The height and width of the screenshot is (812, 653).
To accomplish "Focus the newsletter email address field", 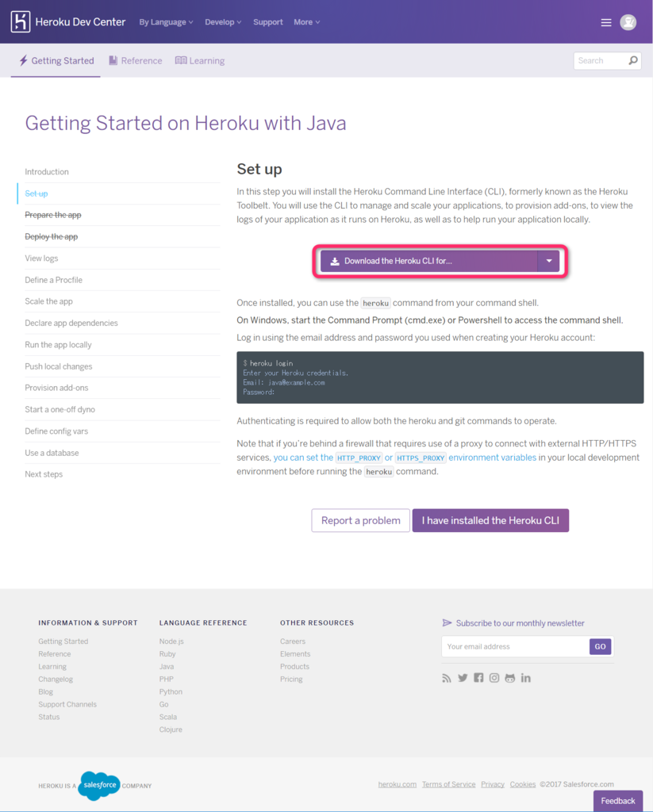I will pyautogui.click(x=515, y=646).
